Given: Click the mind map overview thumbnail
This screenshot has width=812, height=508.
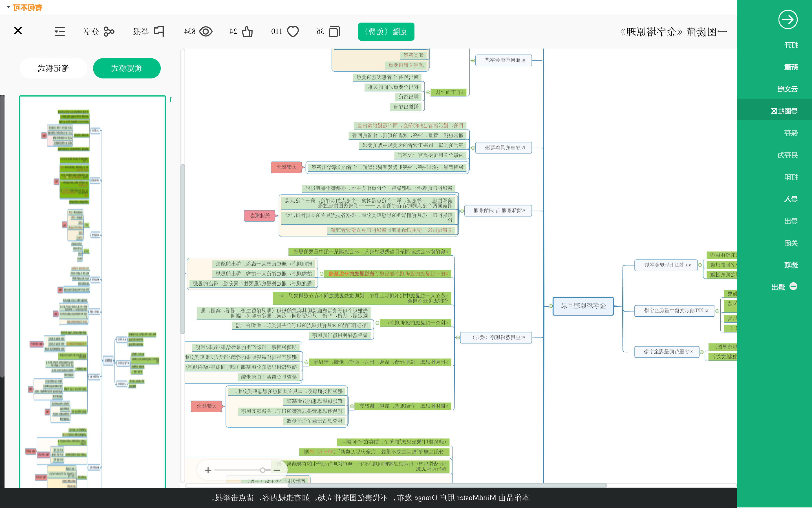Looking at the screenshot, I should [92, 292].
